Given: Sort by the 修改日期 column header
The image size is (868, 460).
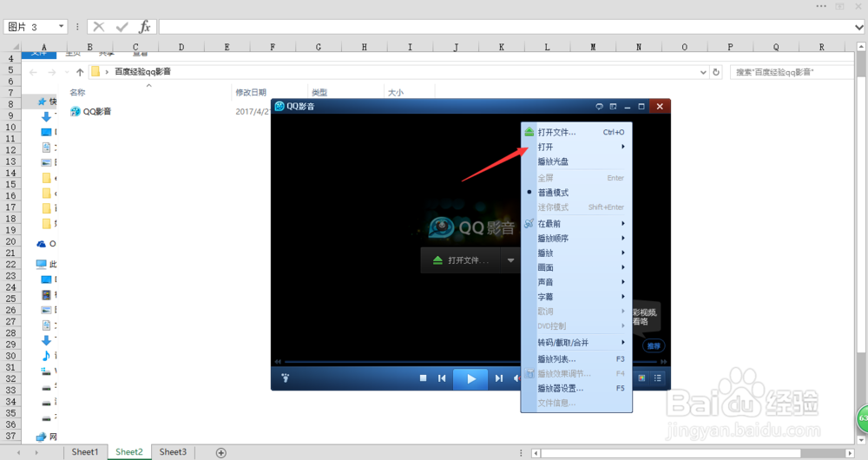Looking at the screenshot, I should coord(251,93).
